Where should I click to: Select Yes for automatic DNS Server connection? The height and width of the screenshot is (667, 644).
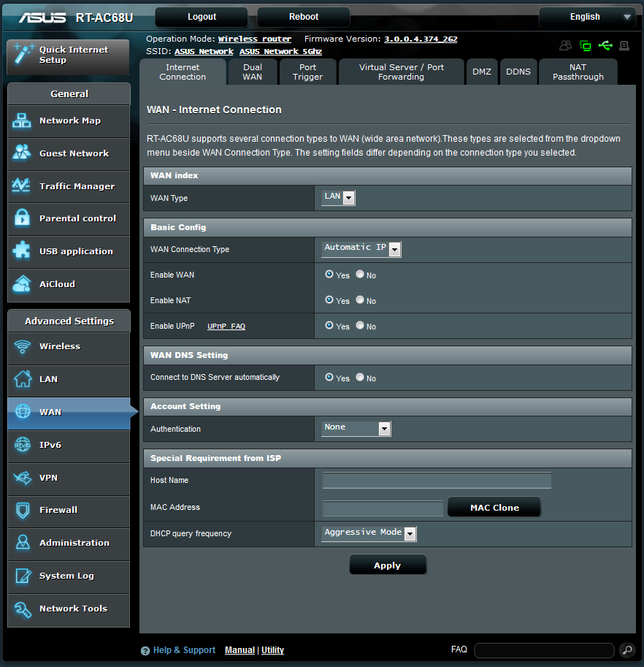(x=329, y=377)
